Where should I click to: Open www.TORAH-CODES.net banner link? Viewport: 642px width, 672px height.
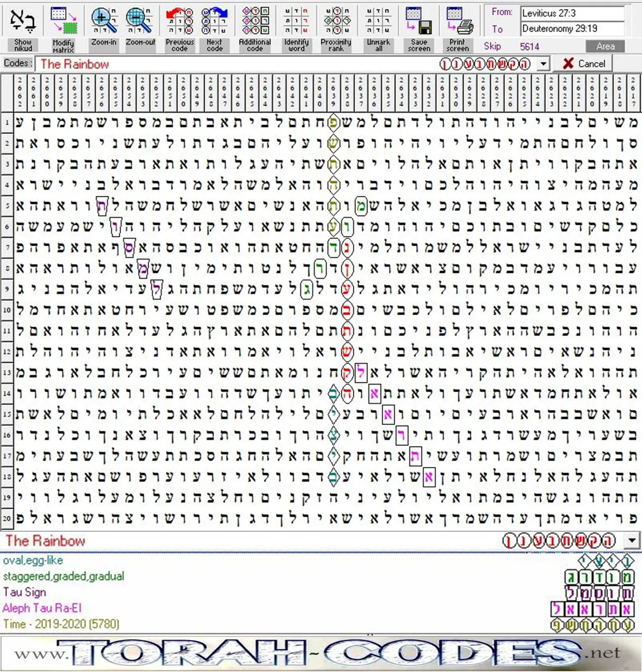[321, 653]
